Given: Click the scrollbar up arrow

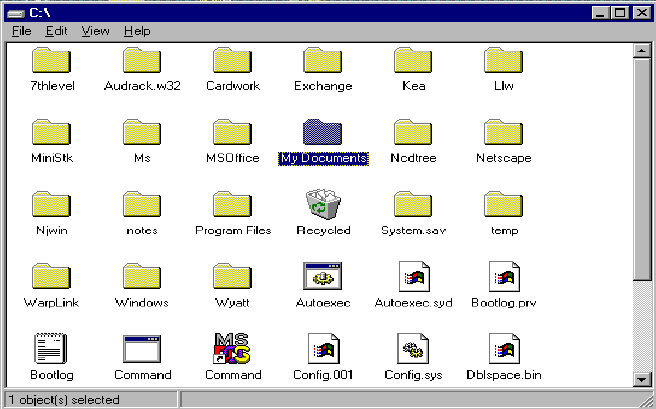Looking at the screenshot, I should pyautogui.click(x=642, y=51).
